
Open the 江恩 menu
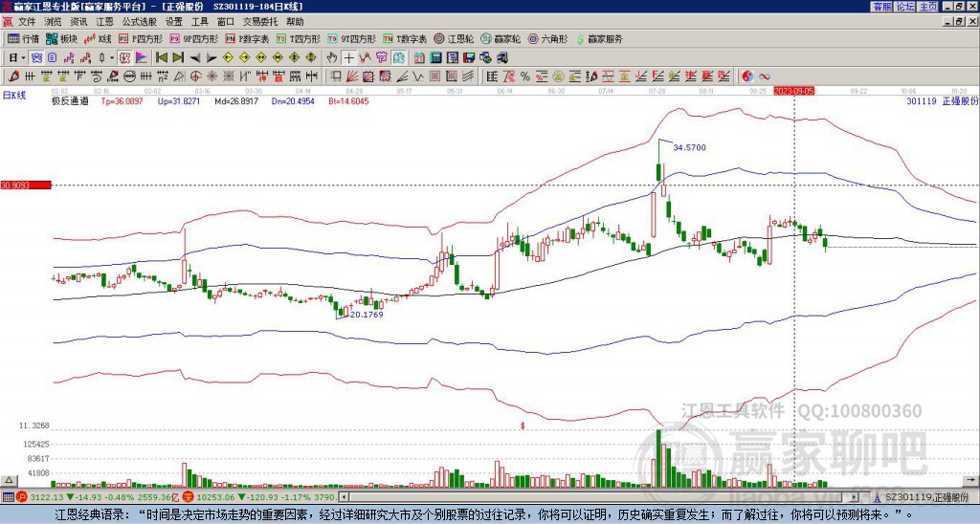(105, 22)
